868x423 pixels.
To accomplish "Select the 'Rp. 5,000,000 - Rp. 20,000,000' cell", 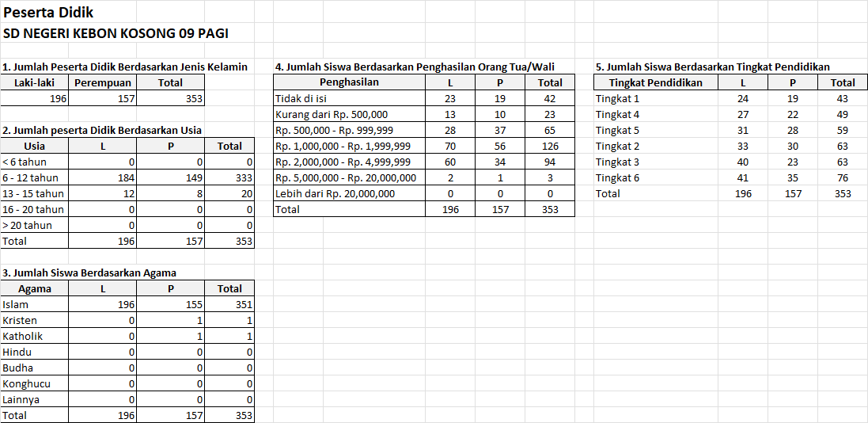I will [x=349, y=178].
